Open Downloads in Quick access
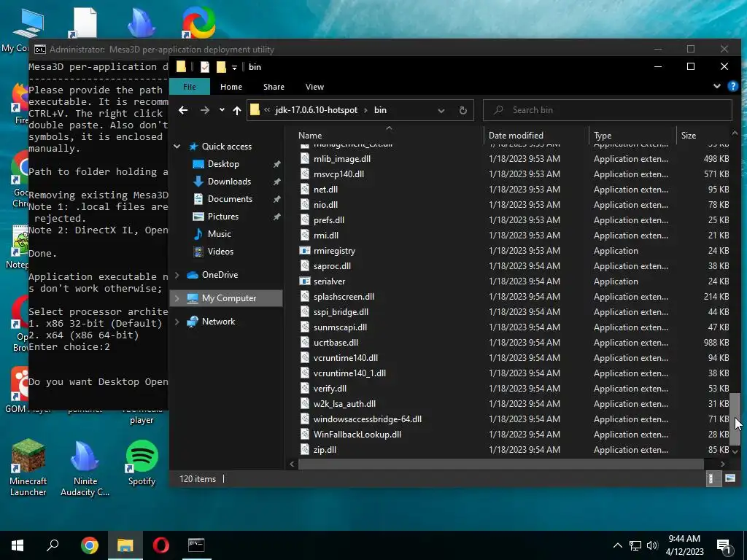 click(x=228, y=182)
